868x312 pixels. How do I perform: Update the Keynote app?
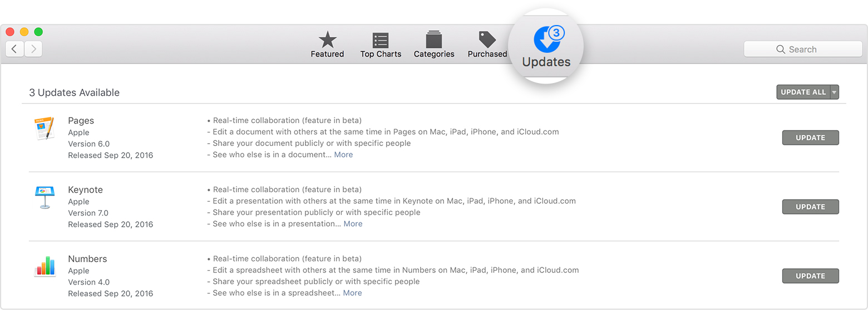(x=810, y=207)
